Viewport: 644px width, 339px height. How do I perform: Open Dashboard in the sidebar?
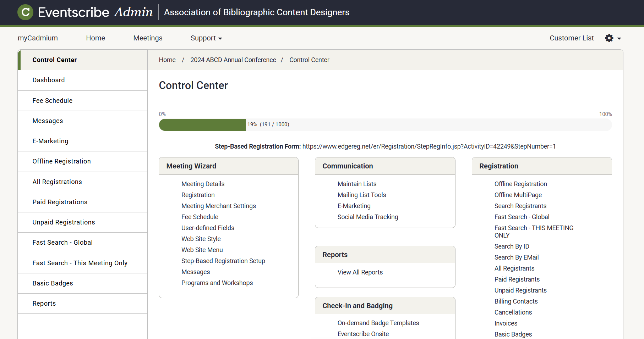pos(83,80)
